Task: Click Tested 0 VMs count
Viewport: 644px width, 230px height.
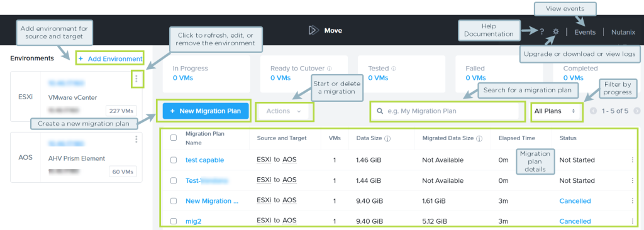Action: 378,78
